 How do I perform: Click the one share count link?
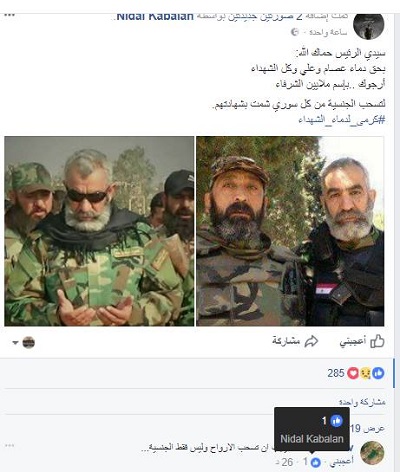tap(362, 402)
